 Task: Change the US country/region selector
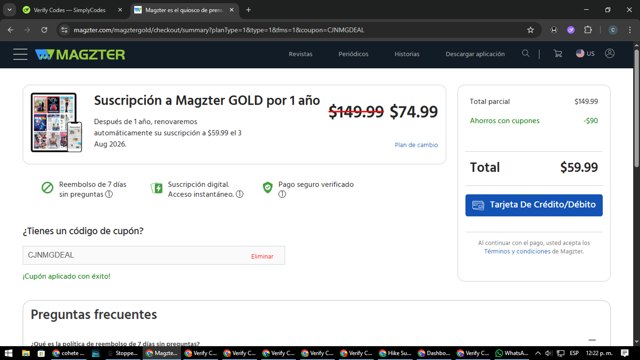585,53
